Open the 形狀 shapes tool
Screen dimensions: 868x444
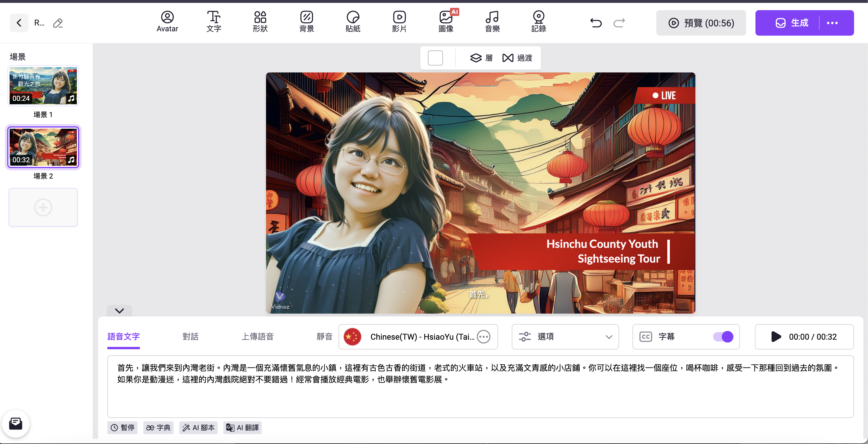point(260,22)
